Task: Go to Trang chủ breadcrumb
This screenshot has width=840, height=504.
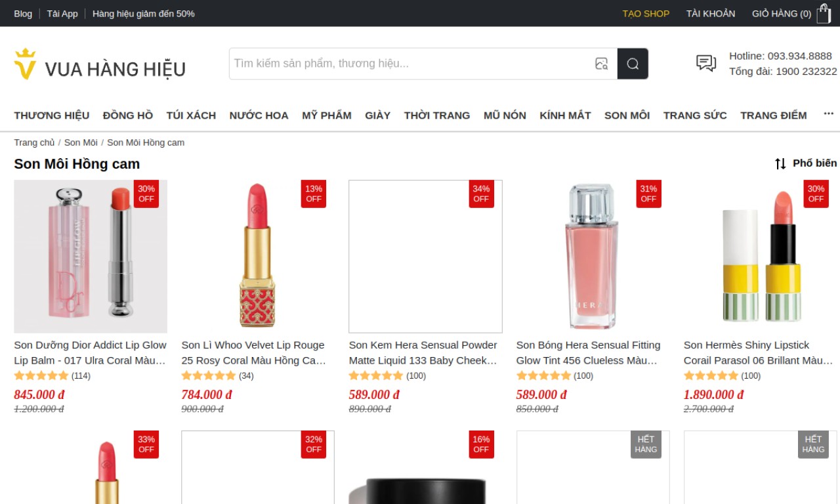Action: tap(34, 142)
